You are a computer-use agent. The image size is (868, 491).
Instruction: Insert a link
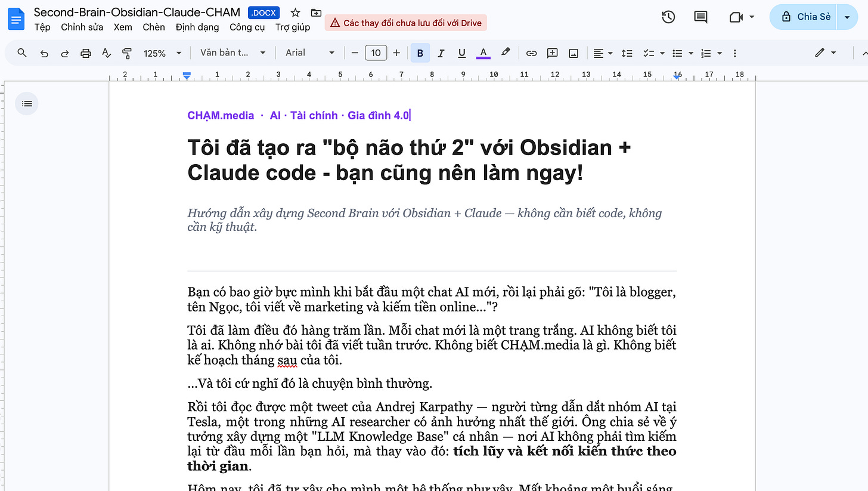[531, 53]
